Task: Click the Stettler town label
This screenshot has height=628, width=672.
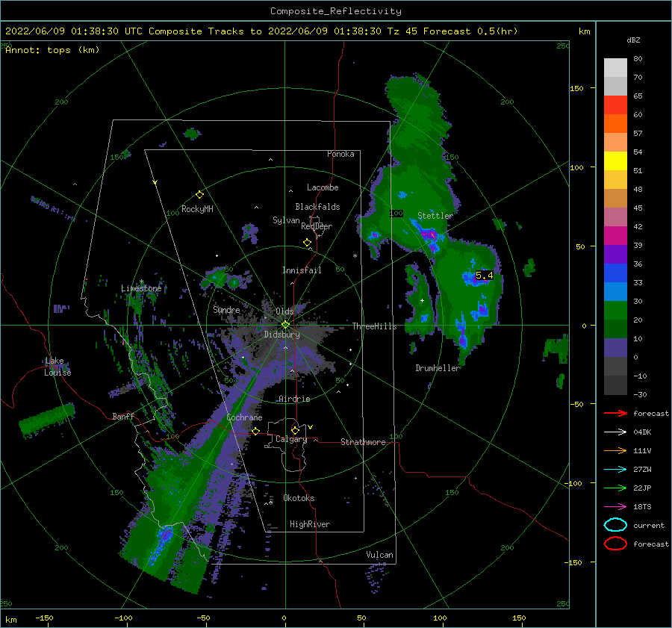Action: tap(435, 216)
